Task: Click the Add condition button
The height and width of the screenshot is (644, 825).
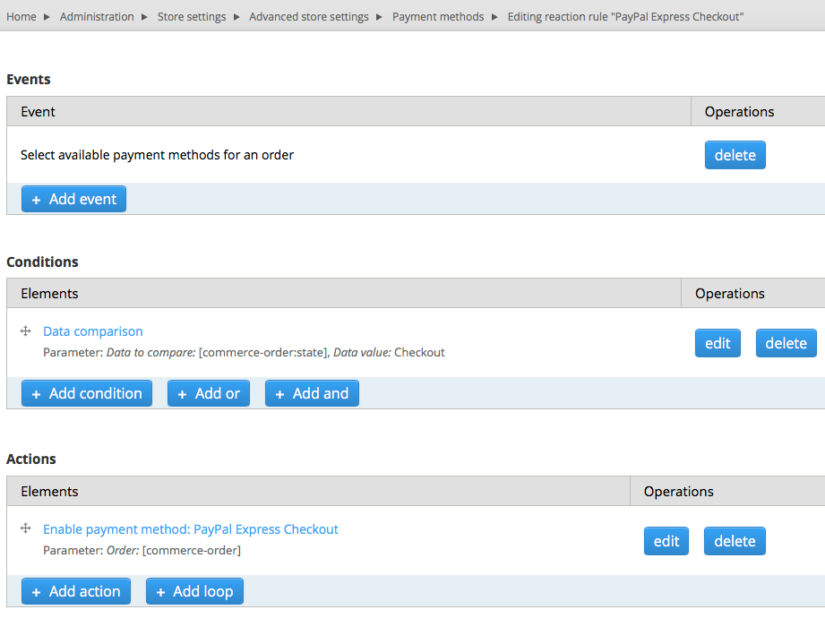Action: 87,393
